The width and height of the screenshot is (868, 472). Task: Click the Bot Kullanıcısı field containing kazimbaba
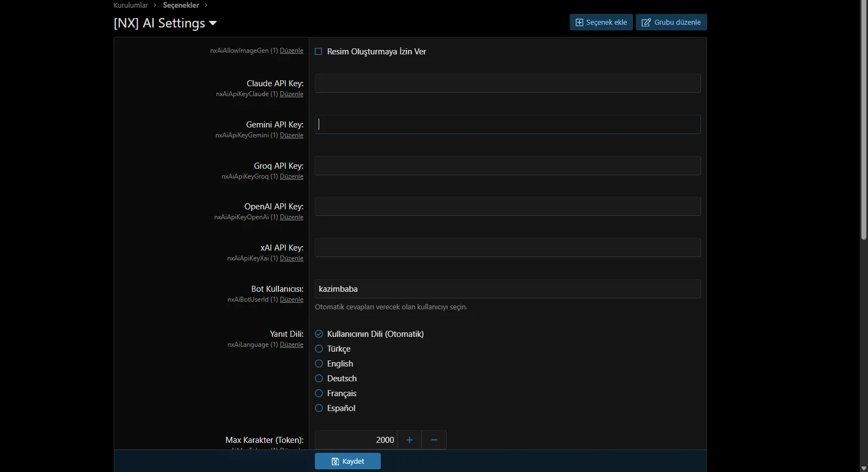pyautogui.click(x=507, y=289)
